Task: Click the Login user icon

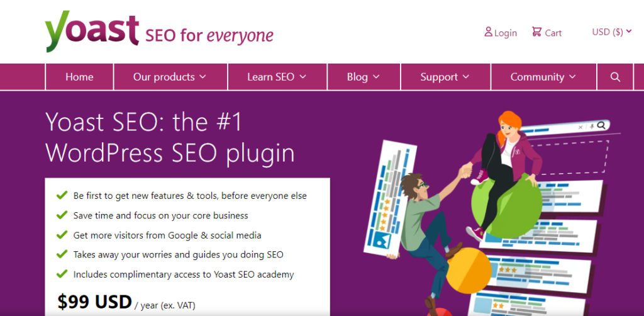Action: click(488, 31)
